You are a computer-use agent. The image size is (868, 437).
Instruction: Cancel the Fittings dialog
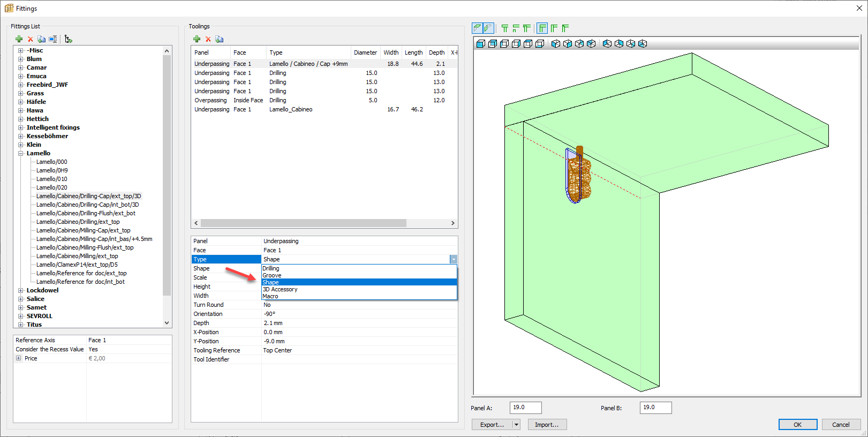tap(841, 425)
